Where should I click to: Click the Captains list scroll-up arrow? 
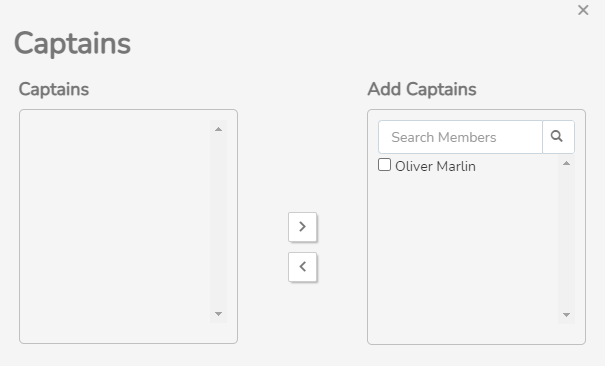click(x=218, y=129)
